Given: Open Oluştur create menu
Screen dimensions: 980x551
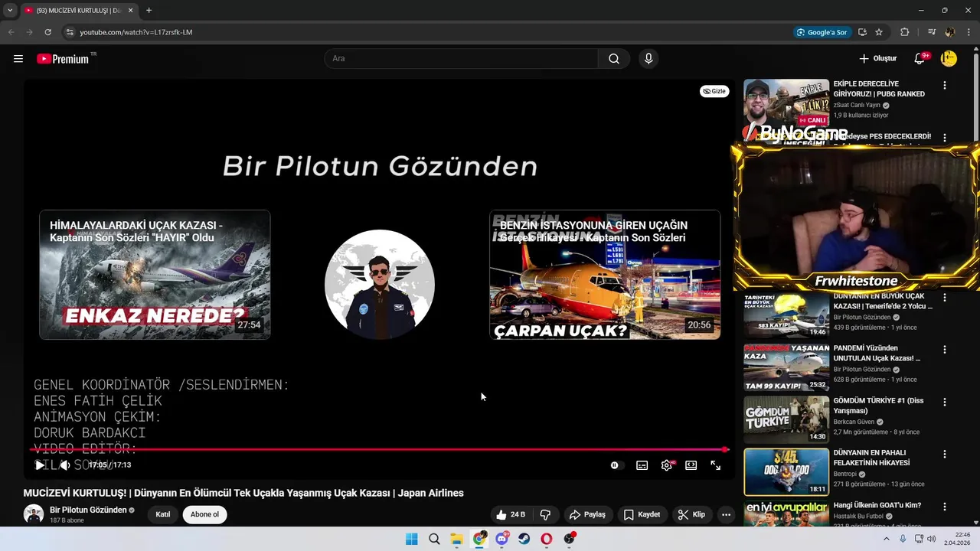Looking at the screenshot, I should (877, 59).
